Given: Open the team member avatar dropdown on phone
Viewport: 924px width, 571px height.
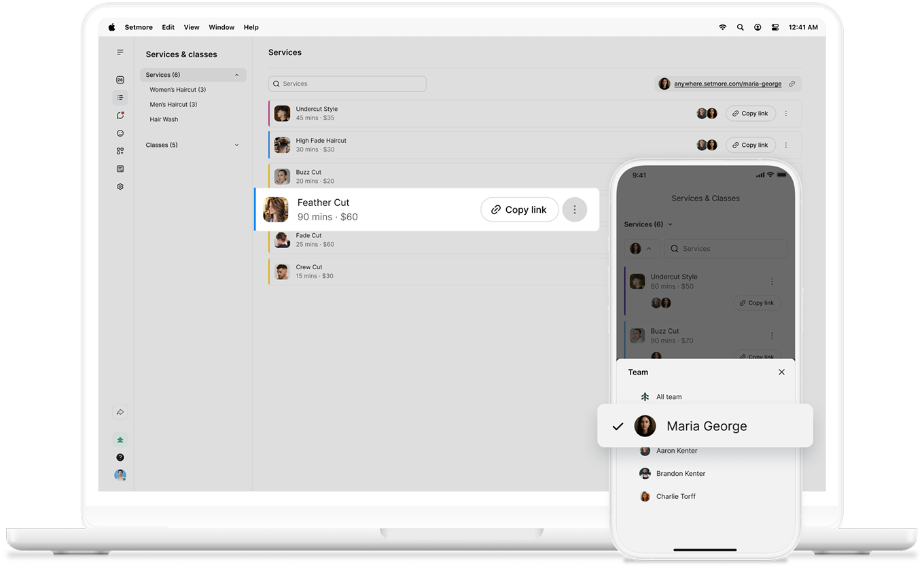Looking at the screenshot, I should (x=641, y=249).
